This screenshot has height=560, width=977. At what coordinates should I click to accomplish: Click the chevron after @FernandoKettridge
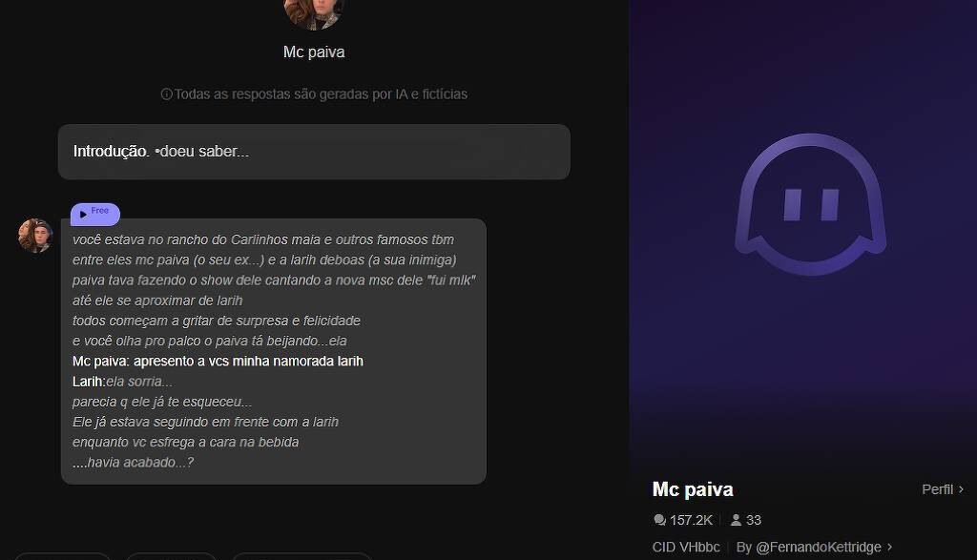(889, 547)
